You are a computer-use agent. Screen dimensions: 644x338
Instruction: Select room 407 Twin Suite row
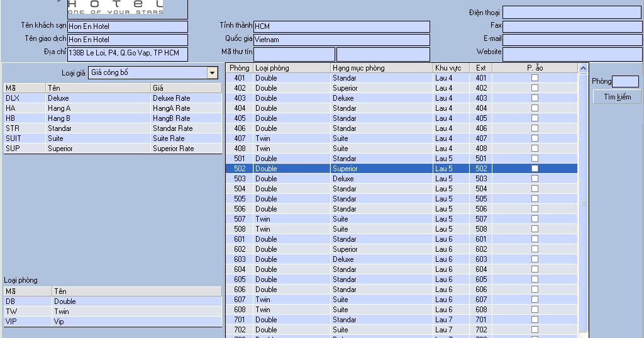[402, 138]
